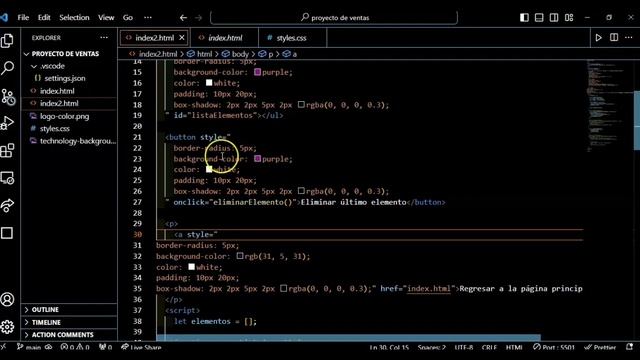640x360 pixels.
Task: Run the file with the play icon
Action: pyautogui.click(x=598, y=38)
